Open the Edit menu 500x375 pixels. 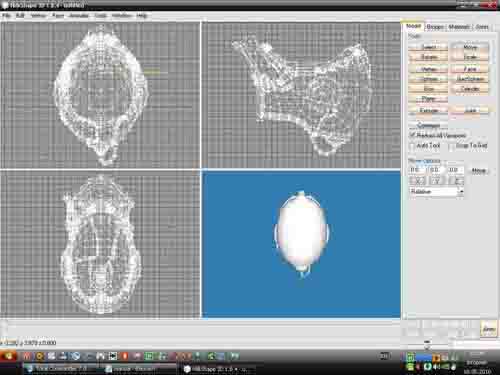(20, 15)
